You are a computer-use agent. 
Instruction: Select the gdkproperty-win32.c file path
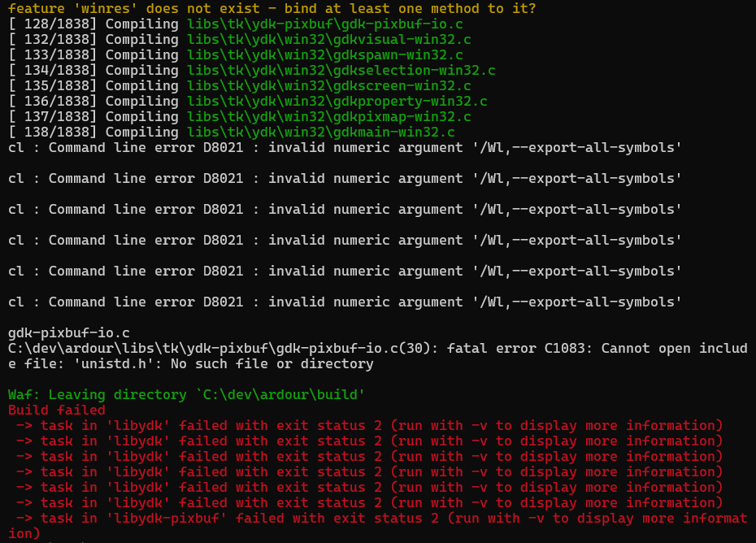pos(337,101)
